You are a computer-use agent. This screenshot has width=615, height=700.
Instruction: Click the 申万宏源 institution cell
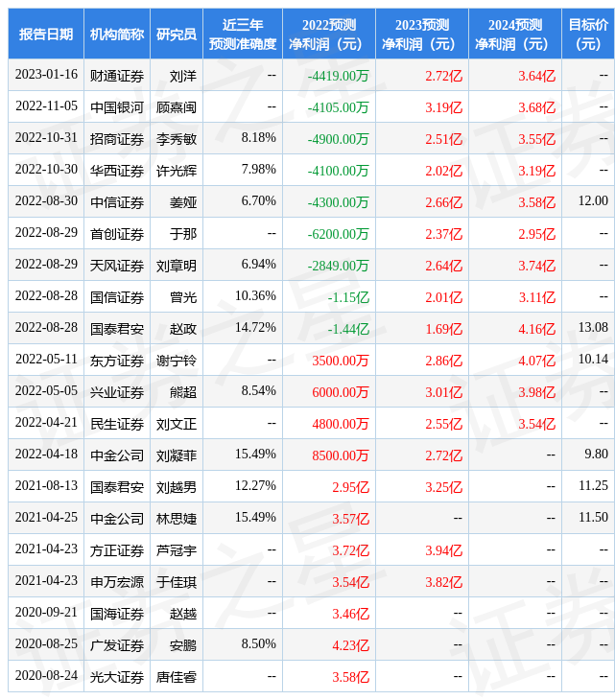tap(117, 583)
